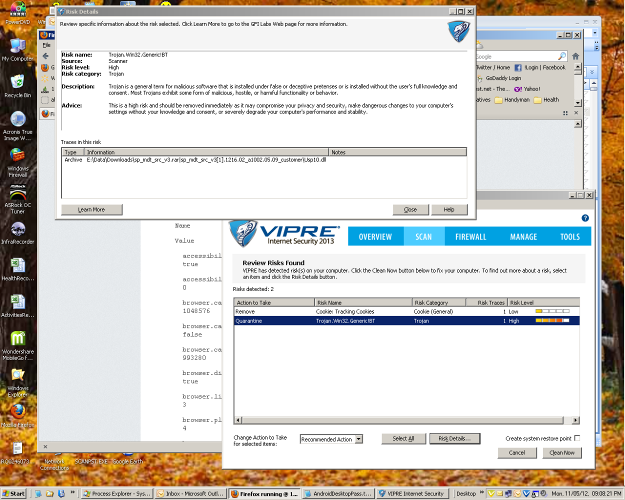Open the Recycle Bin icon
The height and width of the screenshot is (500, 625).
(17, 84)
